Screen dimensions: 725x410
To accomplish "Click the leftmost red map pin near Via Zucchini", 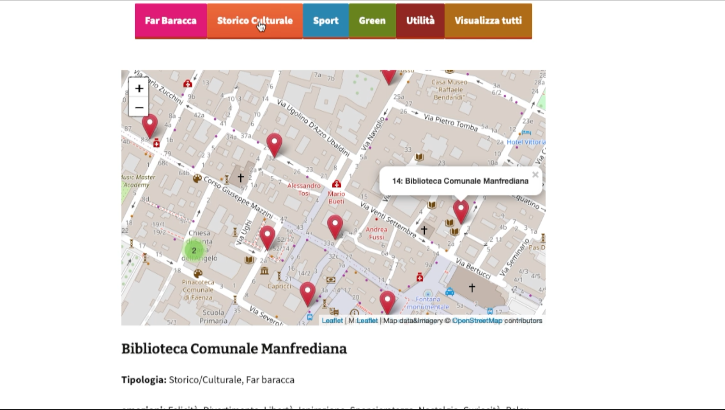I will click(150, 125).
